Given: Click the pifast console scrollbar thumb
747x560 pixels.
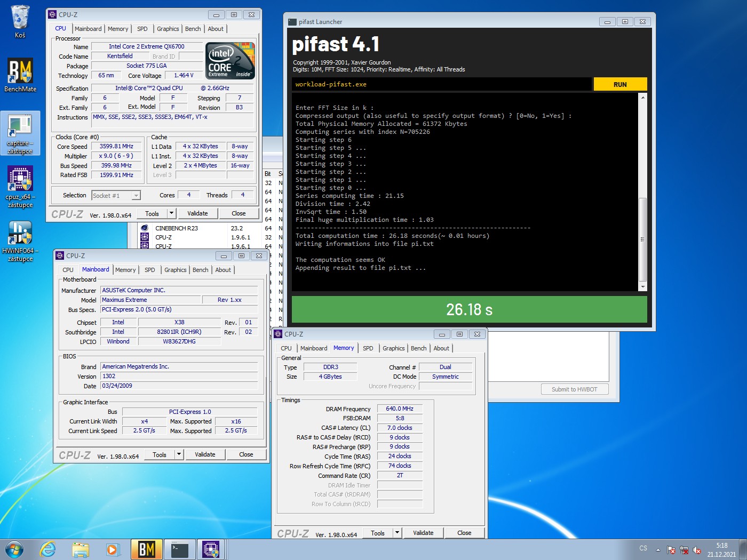Looking at the screenshot, I should [x=642, y=239].
